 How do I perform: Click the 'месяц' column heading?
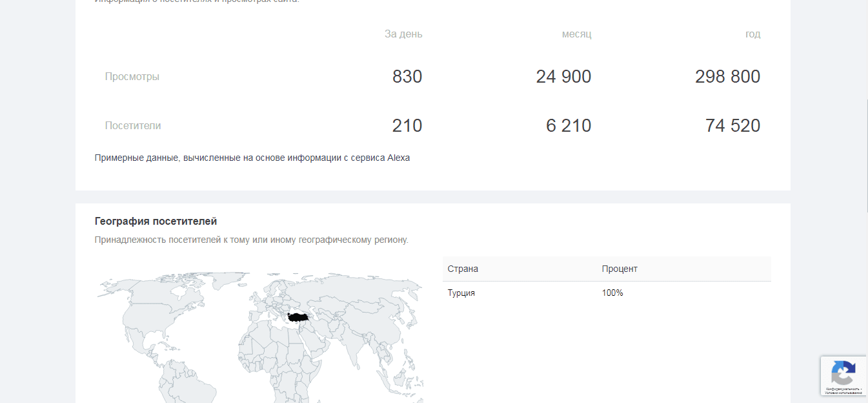click(x=576, y=34)
